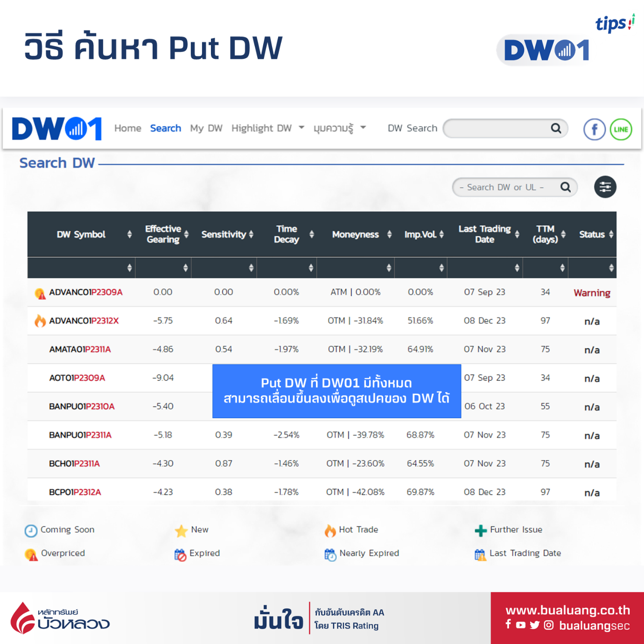The width and height of the screenshot is (644, 644).
Task: Click YouTube icon in red footer
Action: click(521, 625)
